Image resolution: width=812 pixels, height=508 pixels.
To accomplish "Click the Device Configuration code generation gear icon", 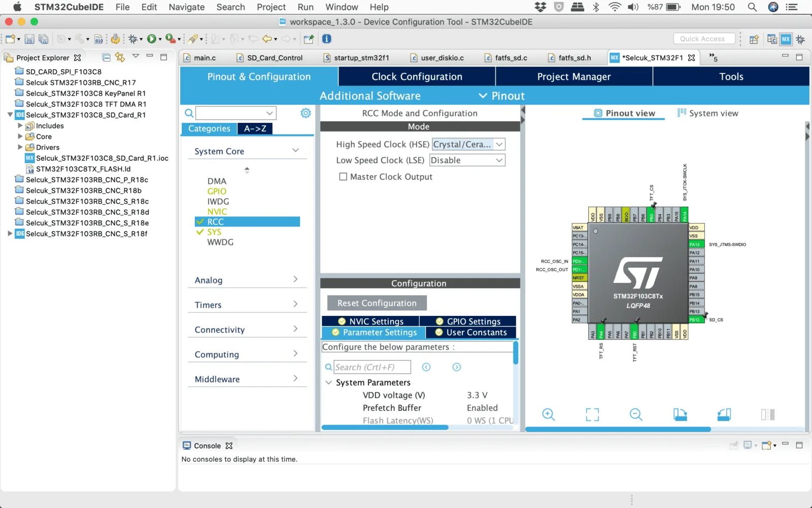I will pos(116,39).
